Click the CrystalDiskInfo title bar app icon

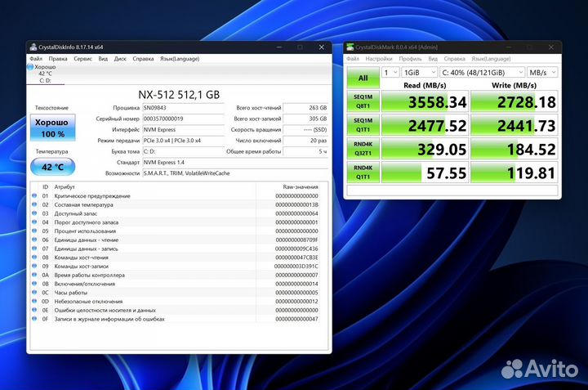click(x=33, y=47)
